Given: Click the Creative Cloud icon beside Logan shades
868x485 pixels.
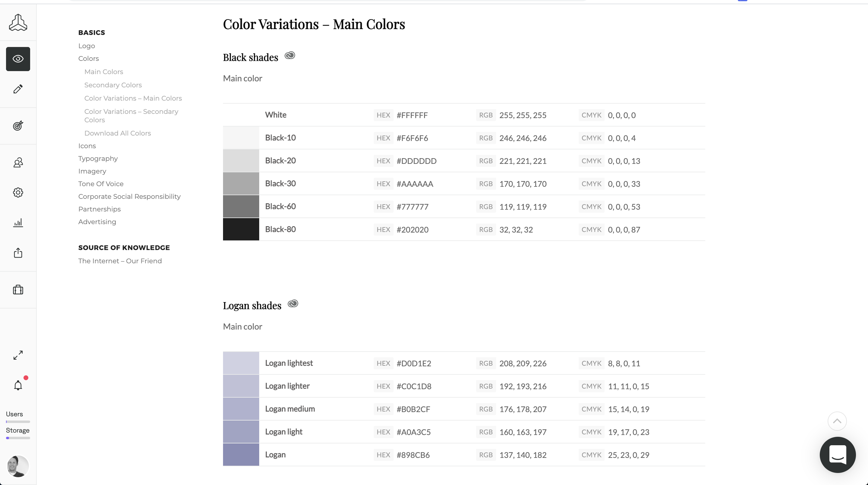Looking at the screenshot, I should tap(293, 304).
